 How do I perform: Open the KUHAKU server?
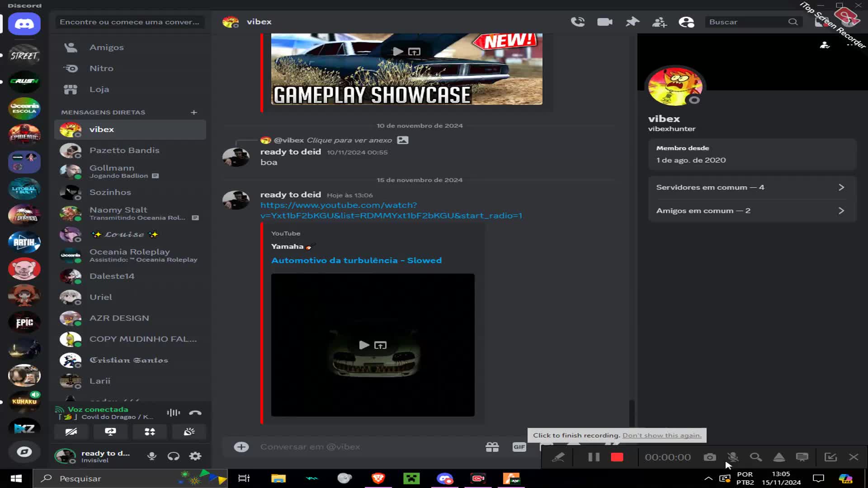coord(24,401)
